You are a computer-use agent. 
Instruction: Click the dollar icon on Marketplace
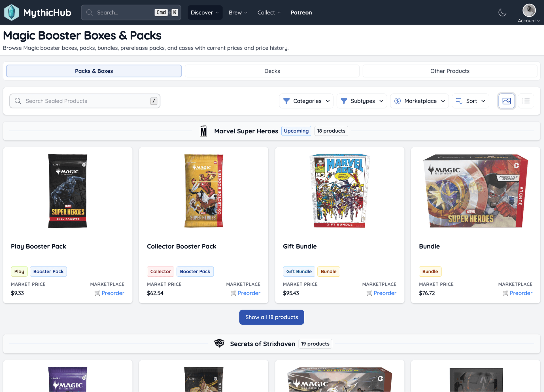[x=398, y=101]
